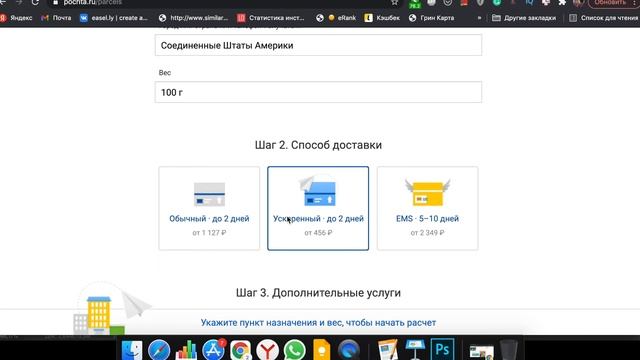The width and height of the screenshot is (640, 360).
Task: Open the minimized window thumbnail in dock
Action: (x=482, y=351)
